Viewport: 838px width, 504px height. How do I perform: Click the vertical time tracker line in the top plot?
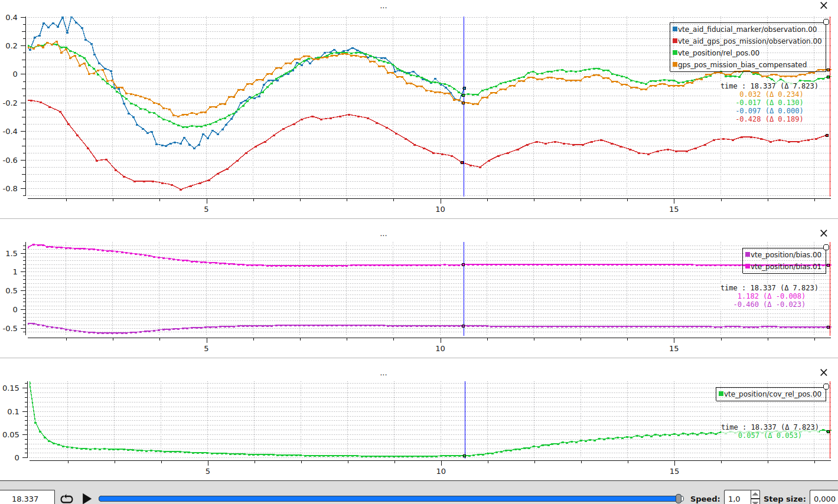pyautogui.click(x=464, y=106)
